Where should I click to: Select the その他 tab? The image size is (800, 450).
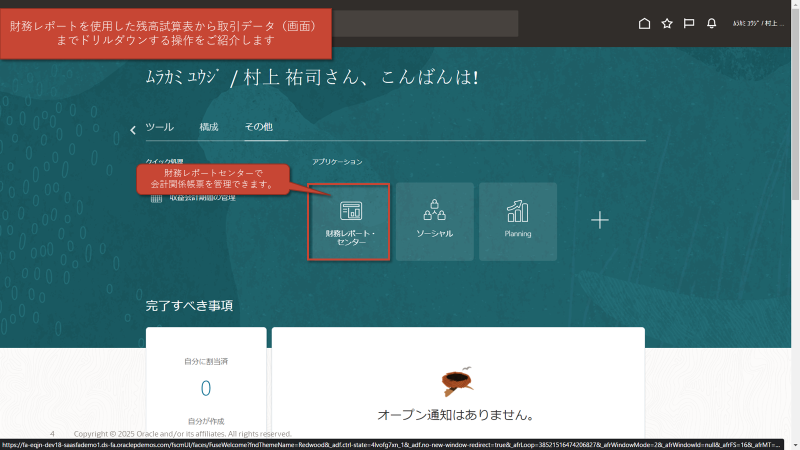point(259,127)
